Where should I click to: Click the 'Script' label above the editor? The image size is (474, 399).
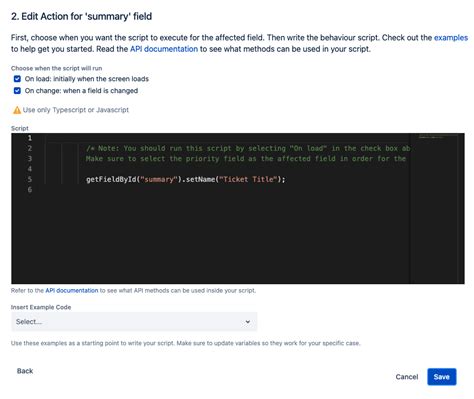point(20,128)
